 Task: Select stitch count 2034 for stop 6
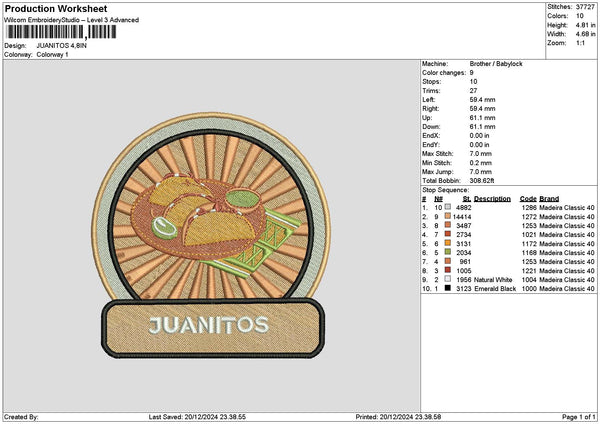click(x=464, y=253)
